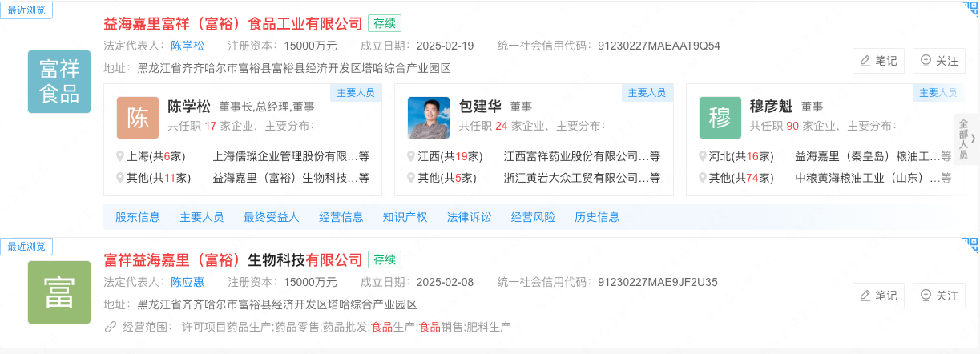Click 穆彦魁 green avatar icon
Screen dimensions: 980x354
coord(720,118)
